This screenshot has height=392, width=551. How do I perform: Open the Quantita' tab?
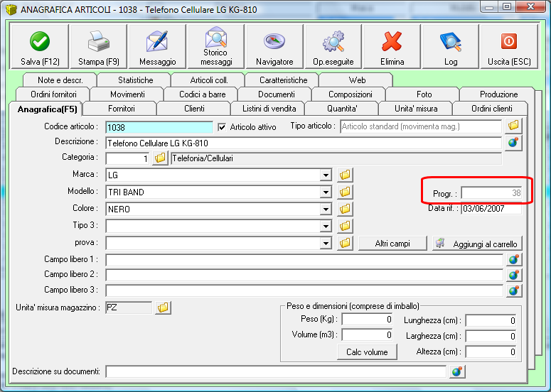click(x=342, y=109)
